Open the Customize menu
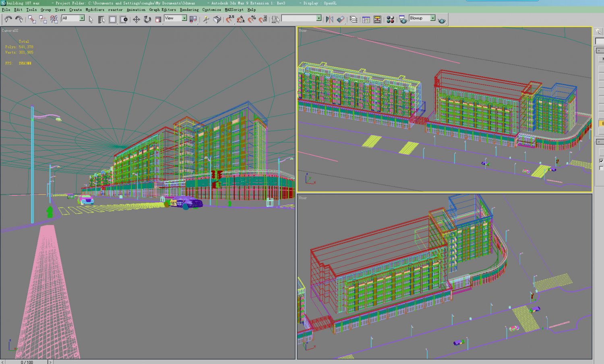Viewport: 604px width, 364px height. [211, 10]
